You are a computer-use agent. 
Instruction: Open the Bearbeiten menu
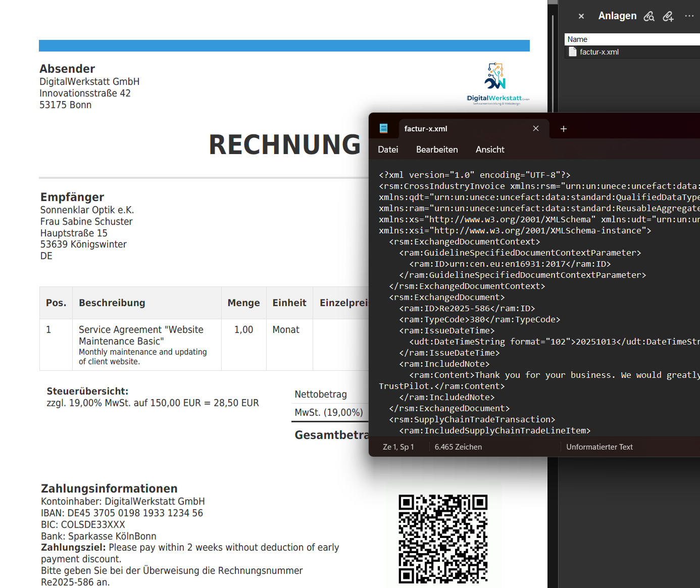[x=437, y=150]
